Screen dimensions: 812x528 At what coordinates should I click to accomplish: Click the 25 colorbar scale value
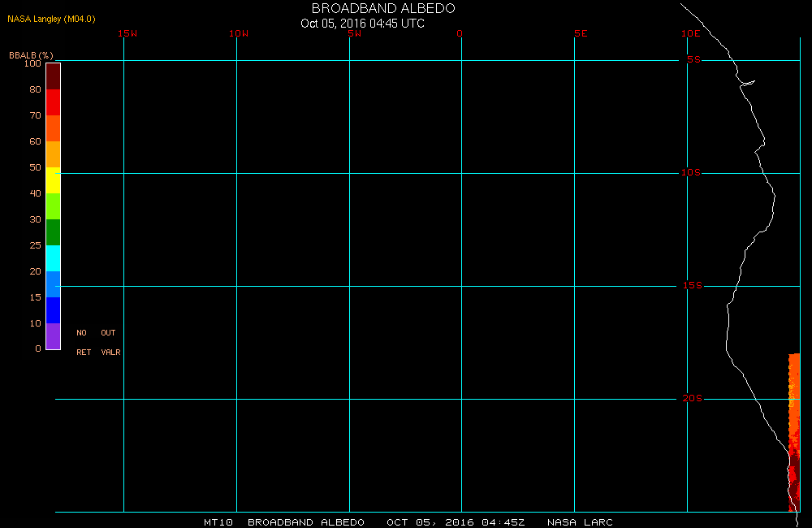coord(35,245)
